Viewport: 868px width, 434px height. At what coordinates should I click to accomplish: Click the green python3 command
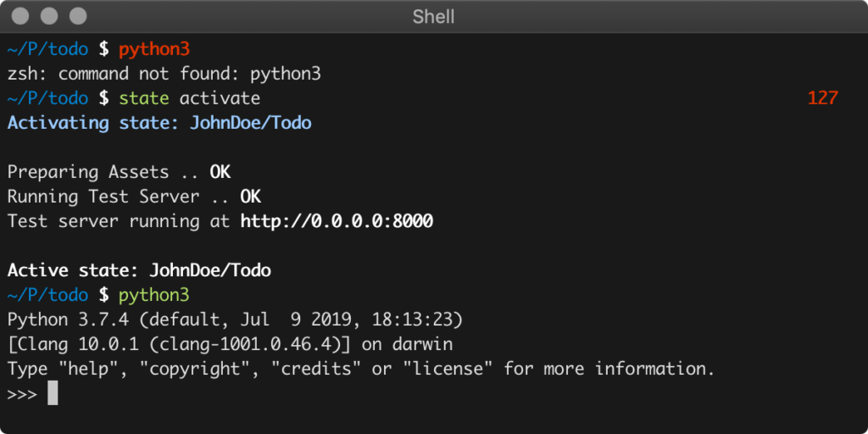click(154, 296)
